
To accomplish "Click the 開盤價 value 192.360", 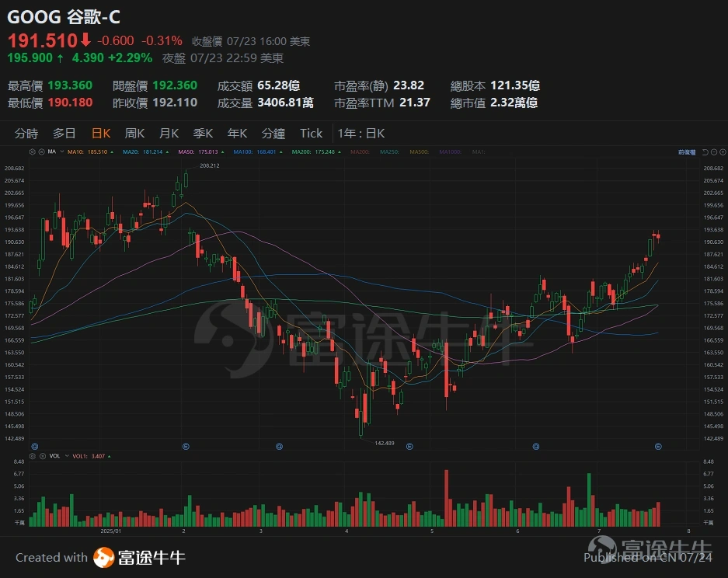I will point(175,85).
